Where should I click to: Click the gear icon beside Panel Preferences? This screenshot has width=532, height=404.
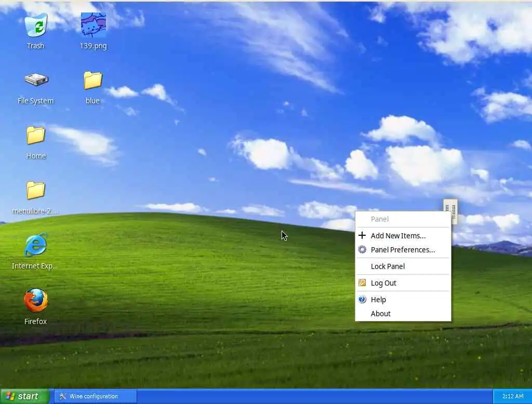coord(362,250)
